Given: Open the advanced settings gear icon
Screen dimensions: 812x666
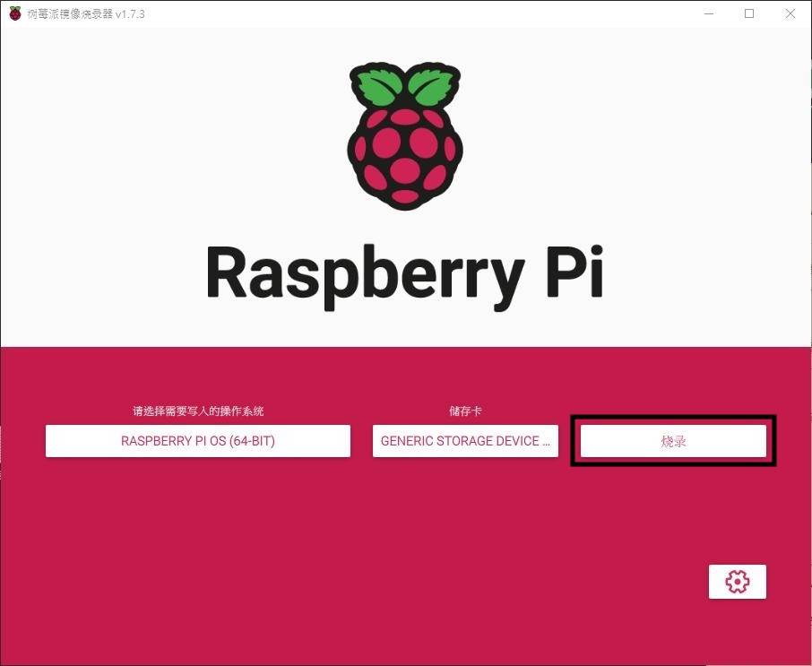Looking at the screenshot, I should point(737,582).
